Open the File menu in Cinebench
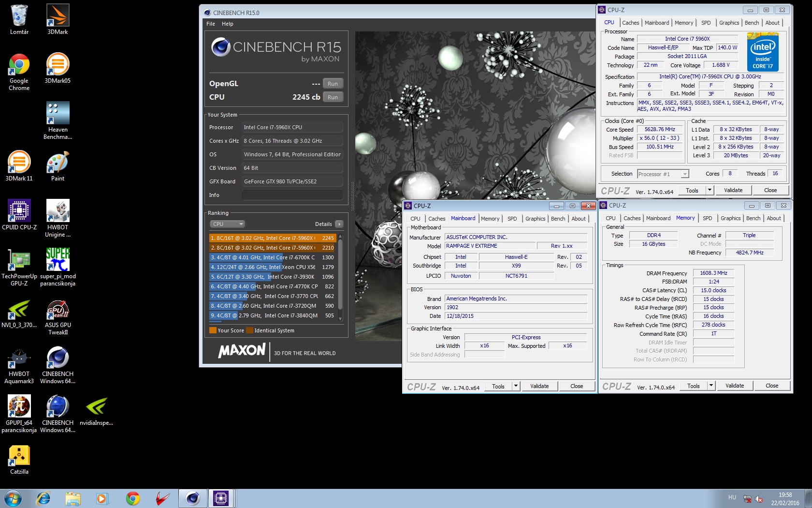 211,24
